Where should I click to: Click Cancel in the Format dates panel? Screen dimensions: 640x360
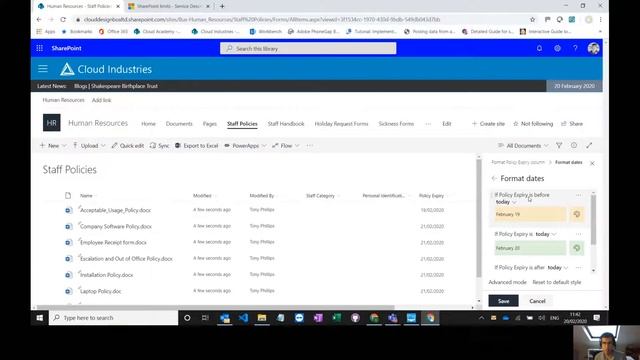pos(537,301)
